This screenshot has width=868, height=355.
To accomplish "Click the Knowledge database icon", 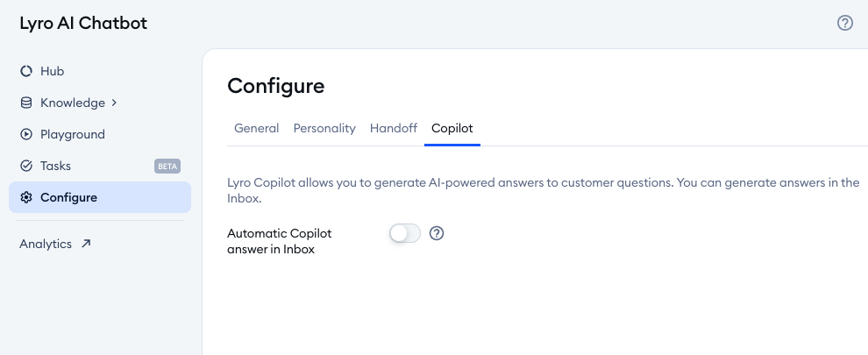I will coord(26,103).
